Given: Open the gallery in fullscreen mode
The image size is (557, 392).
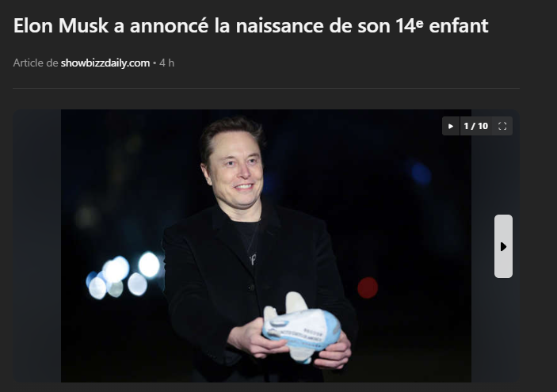Looking at the screenshot, I should [502, 126].
